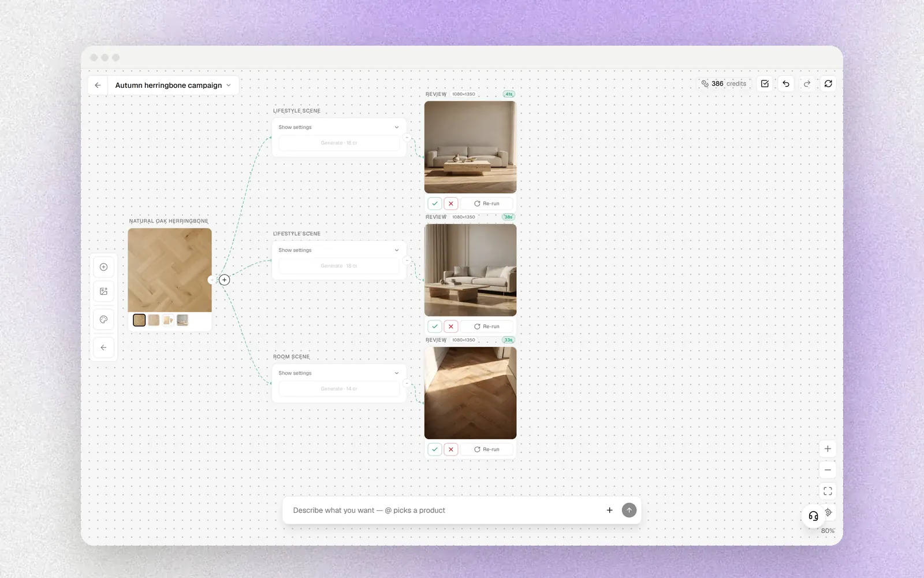Re-run the first review image
Screen dimensions: 924x578
coord(487,203)
